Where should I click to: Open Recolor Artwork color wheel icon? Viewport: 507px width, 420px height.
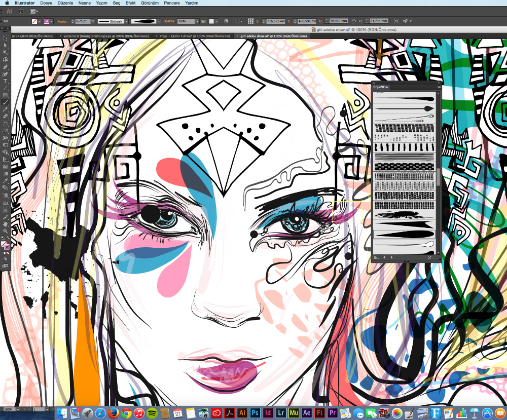(x=226, y=21)
